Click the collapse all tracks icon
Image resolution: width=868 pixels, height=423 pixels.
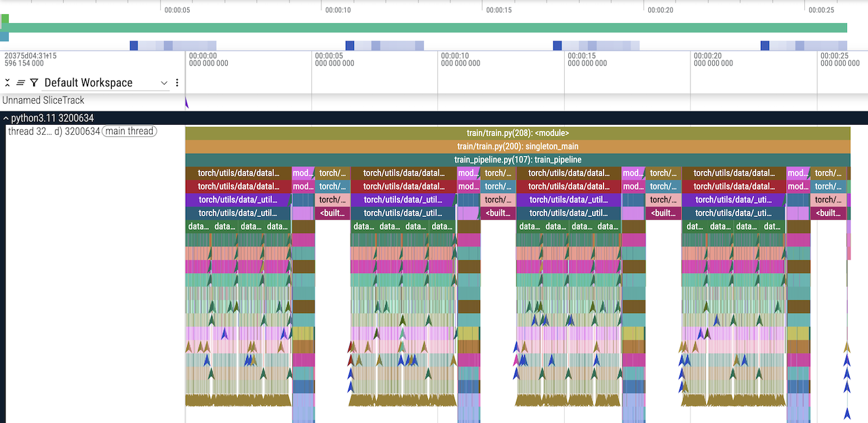click(7, 83)
